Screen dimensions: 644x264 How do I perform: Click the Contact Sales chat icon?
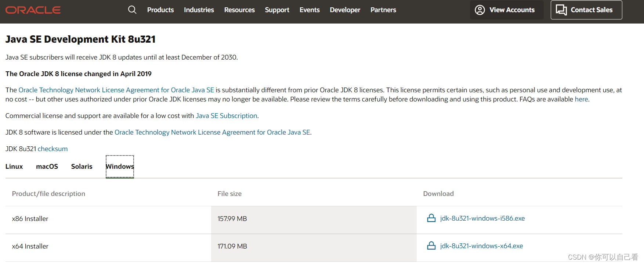pyautogui.click(x=561, y=10)
